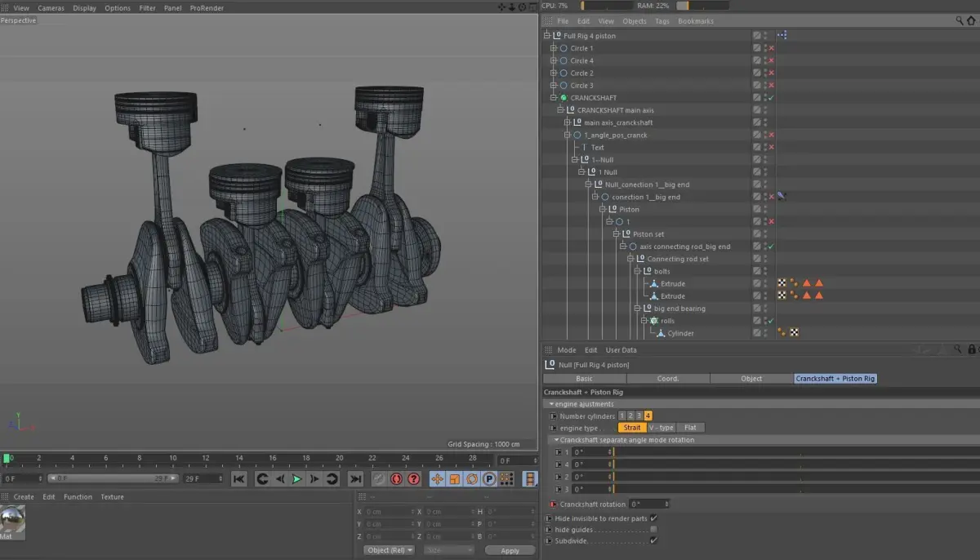Expand the Circle 1 object tree

(x=553, y=48)
